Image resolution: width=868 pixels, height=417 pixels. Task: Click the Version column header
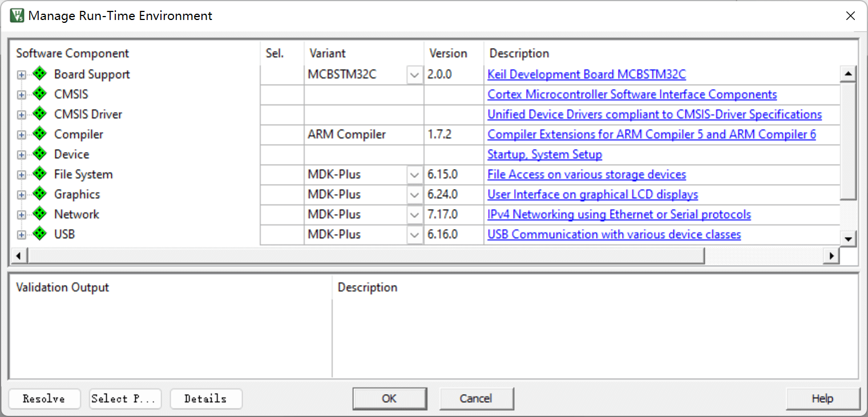click(448, 53)
